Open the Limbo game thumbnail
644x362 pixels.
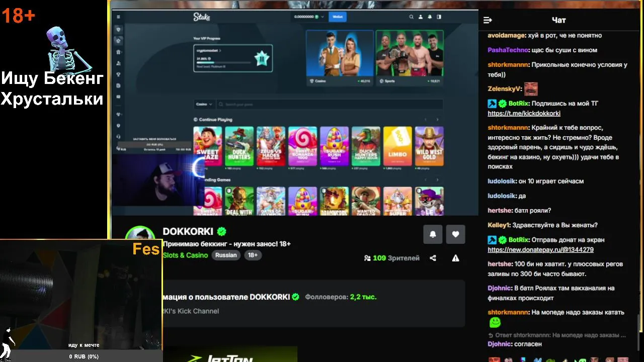coord(397,146)
